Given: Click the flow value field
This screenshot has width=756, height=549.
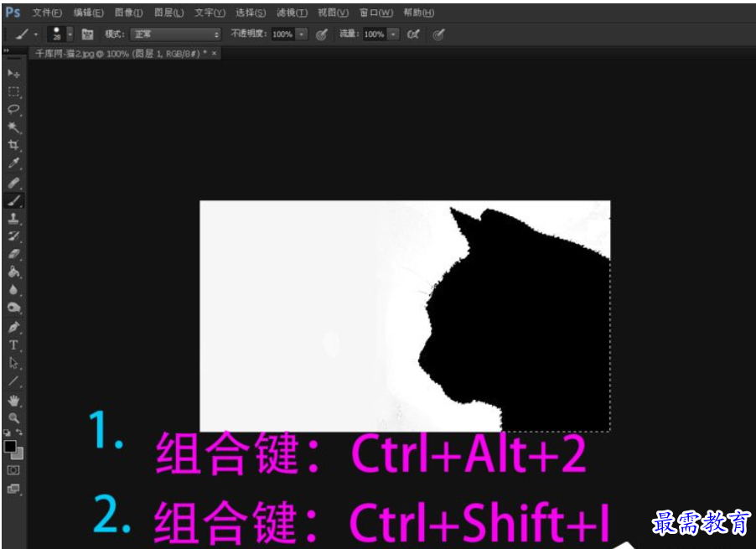Looking at the screenshot, I should [x=375, y=34].
